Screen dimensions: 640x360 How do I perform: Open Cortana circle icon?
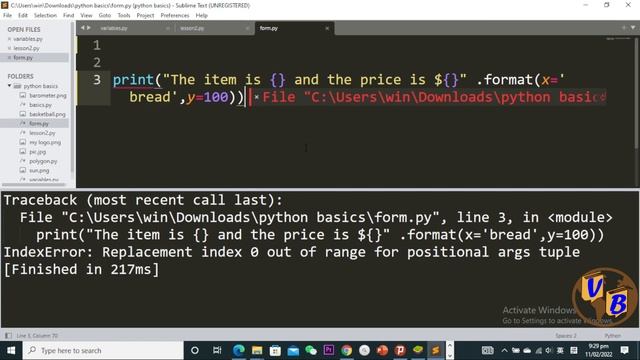[x=195, y=350]
